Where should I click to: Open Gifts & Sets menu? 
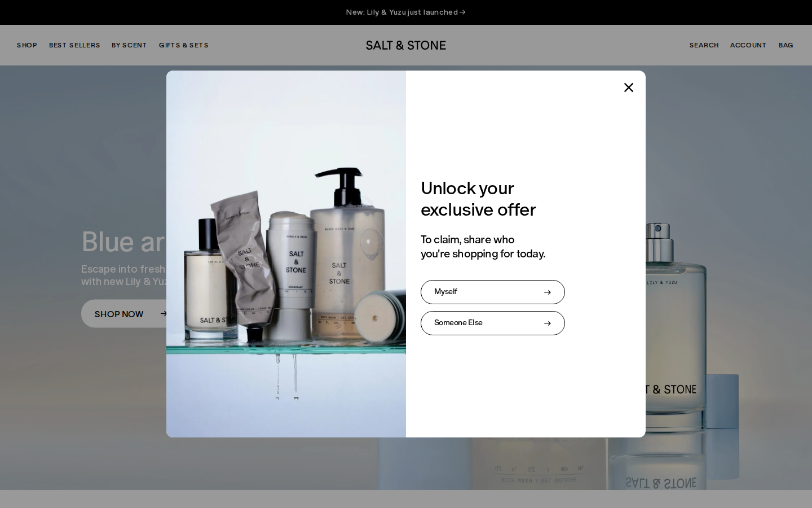click(184, 45)
